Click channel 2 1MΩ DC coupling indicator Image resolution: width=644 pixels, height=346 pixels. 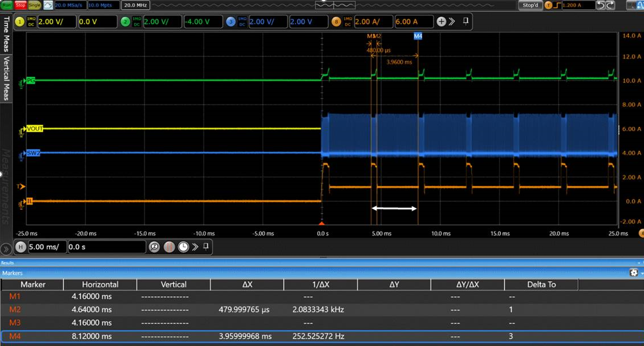pos(136,21)
